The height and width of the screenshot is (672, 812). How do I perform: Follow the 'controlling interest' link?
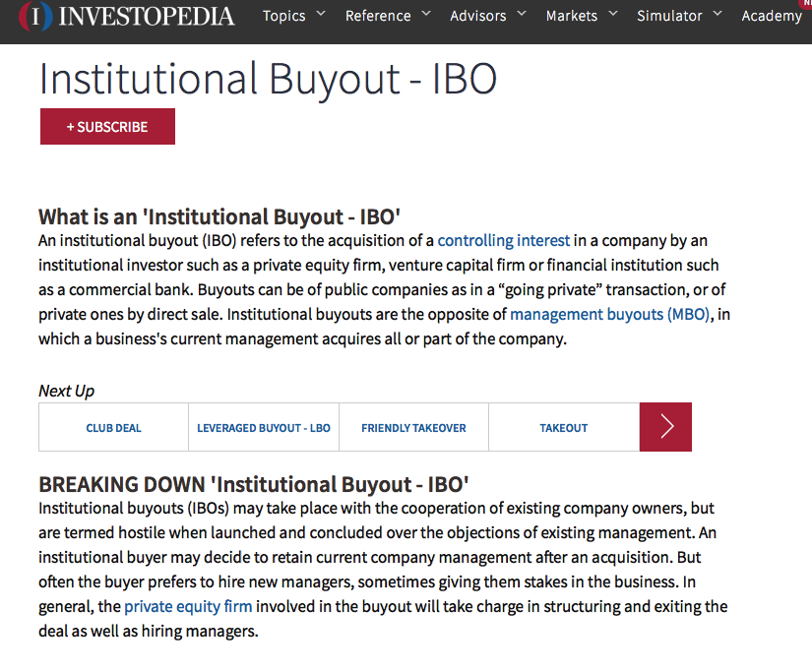click(503, 240)
